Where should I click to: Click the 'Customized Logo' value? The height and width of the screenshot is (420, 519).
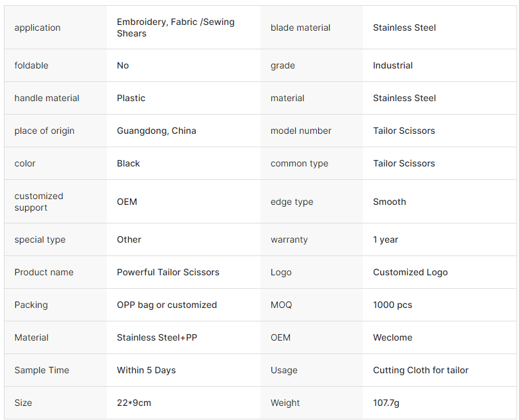[410, 272]
